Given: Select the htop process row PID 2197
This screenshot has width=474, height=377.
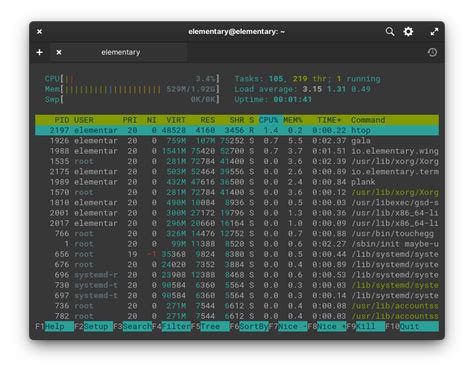Looking at the screenshot, I should 237,130.
